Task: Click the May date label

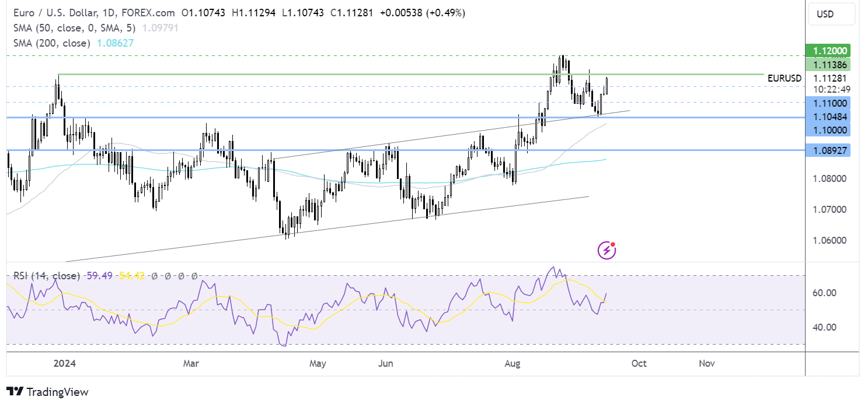Action: coord(318,363)
